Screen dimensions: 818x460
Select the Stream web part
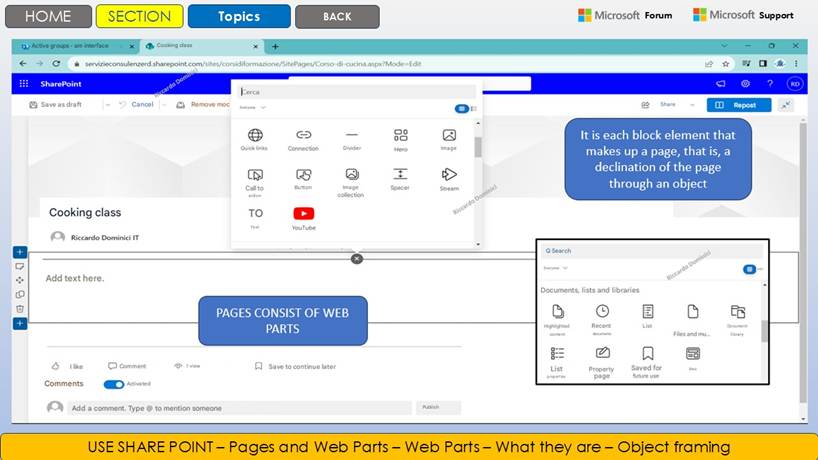(449, 175)
